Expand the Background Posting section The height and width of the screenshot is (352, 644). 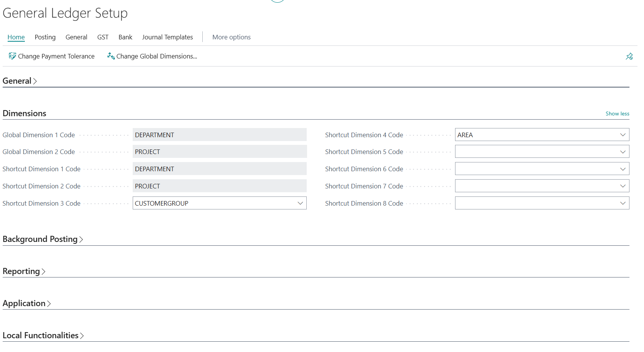point(42,239)
